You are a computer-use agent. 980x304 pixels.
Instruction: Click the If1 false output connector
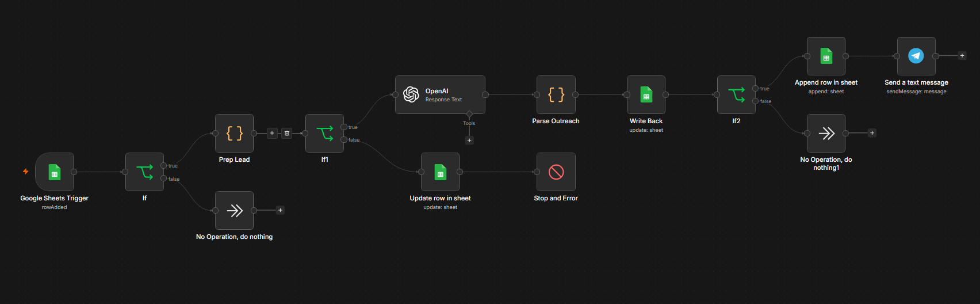344,140
